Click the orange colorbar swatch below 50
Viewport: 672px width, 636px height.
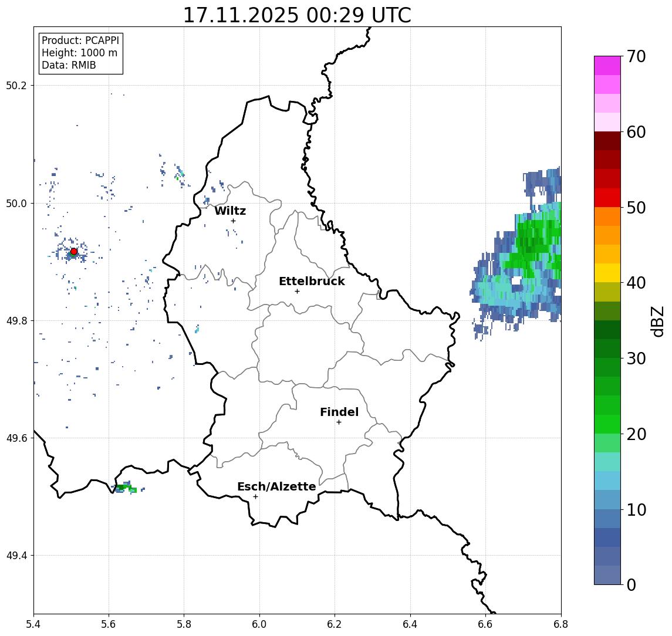click(607, 216)
